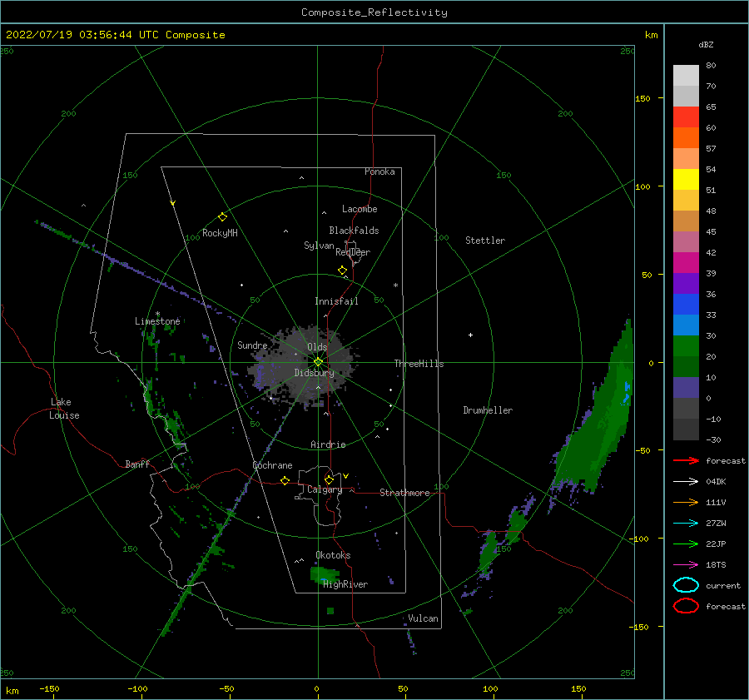Click the Composite_Reflectivity title
Screen dimensions: 749x700
(x=374, y=12)
